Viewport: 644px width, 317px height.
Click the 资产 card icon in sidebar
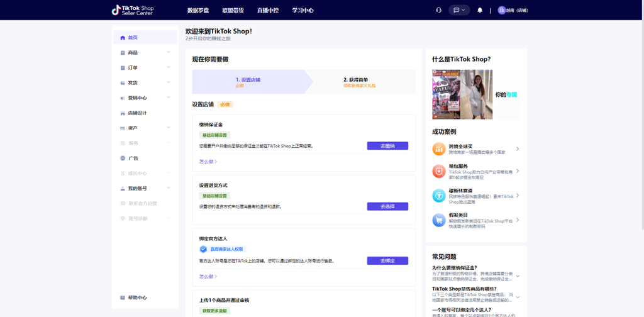[123, 128]
